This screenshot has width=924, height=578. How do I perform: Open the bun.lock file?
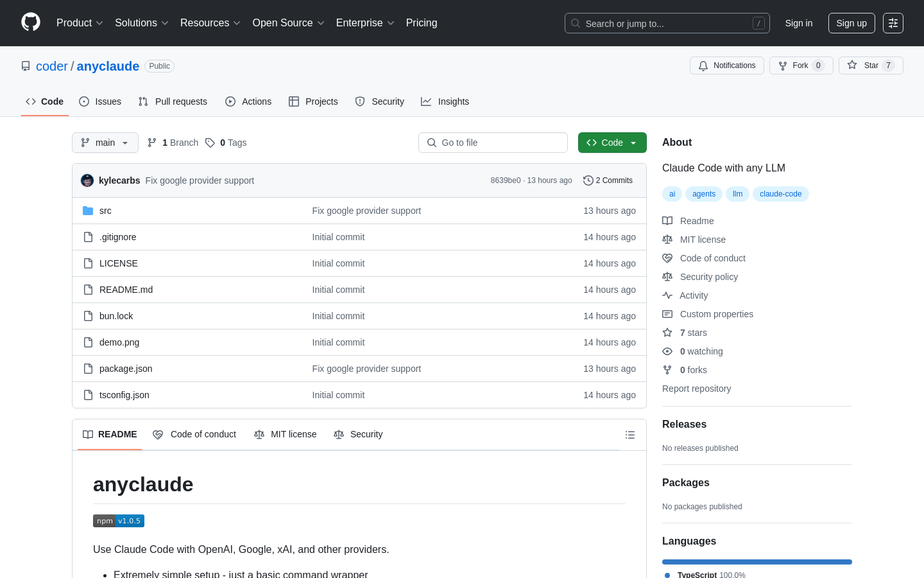pos(116,316)
